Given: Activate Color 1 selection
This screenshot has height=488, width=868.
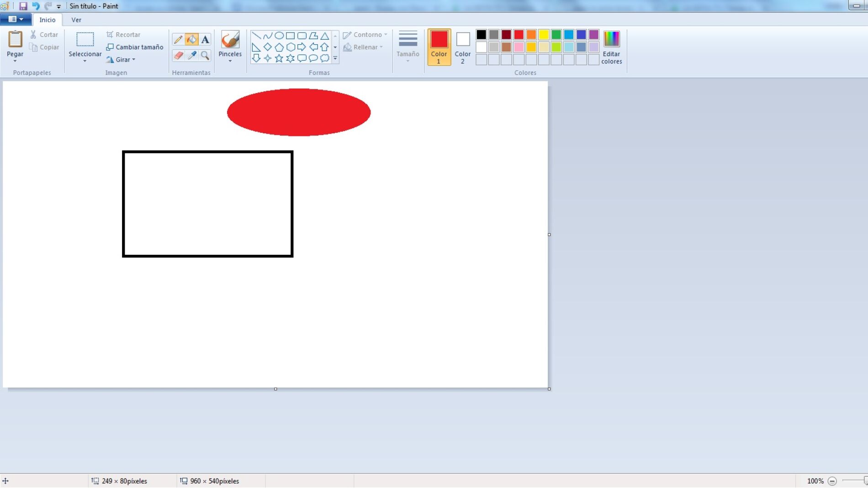Looking at the screenshot, I should 438,46.
